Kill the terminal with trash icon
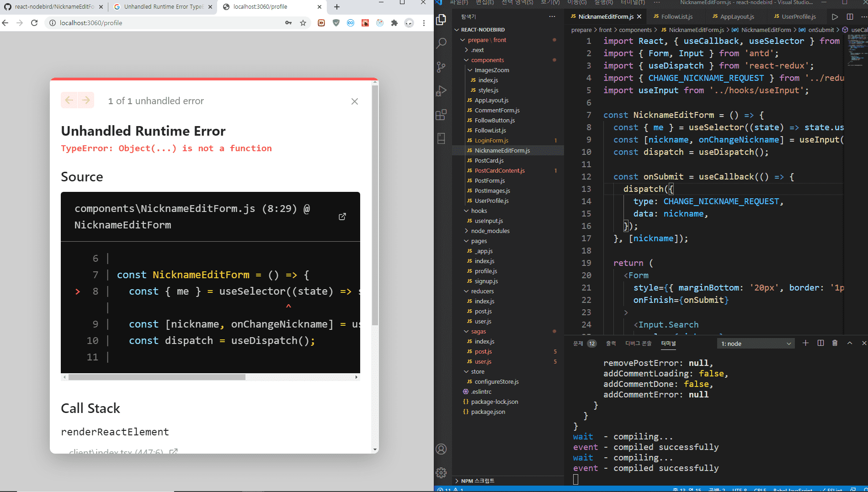868x492 pixels. (x=835, y=343)
